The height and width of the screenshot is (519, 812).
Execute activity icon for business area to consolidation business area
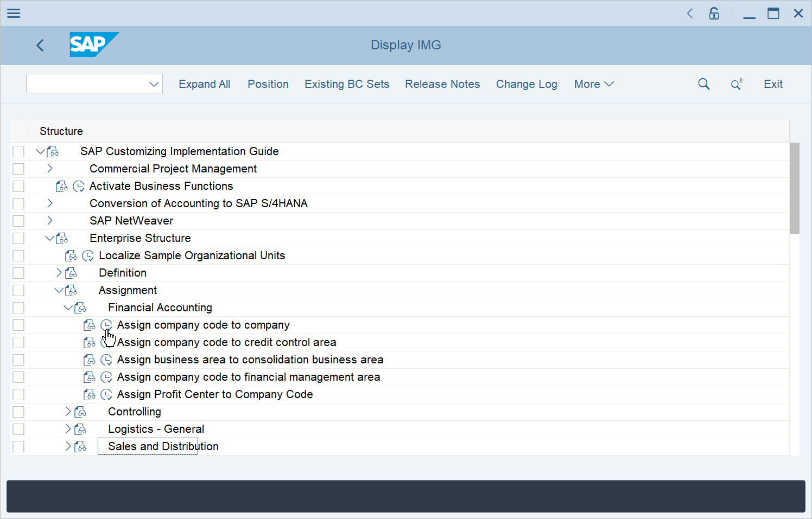106,360
